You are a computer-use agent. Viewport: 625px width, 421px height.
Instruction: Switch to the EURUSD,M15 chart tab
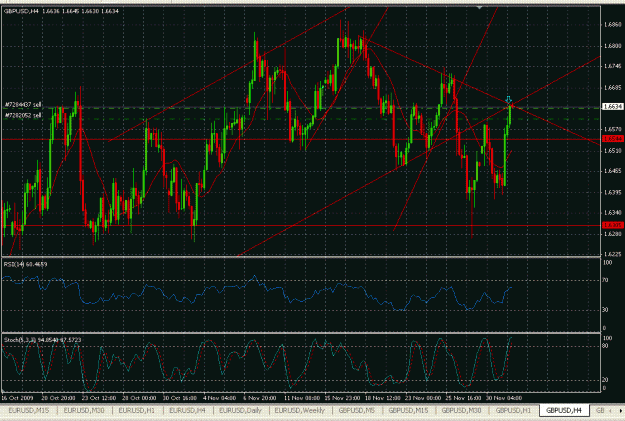29,410
